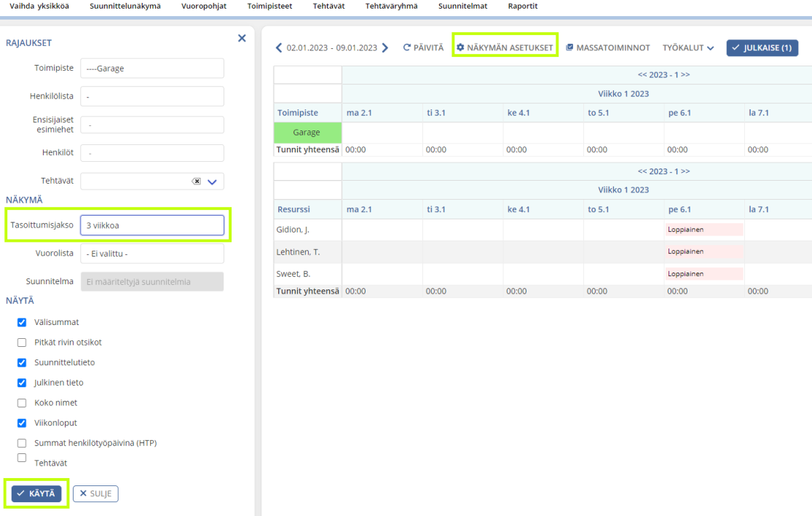This screenshot has height=516, width=812.
Task: Apply filters with the Käytä button
Action: (x=36, y=493)
